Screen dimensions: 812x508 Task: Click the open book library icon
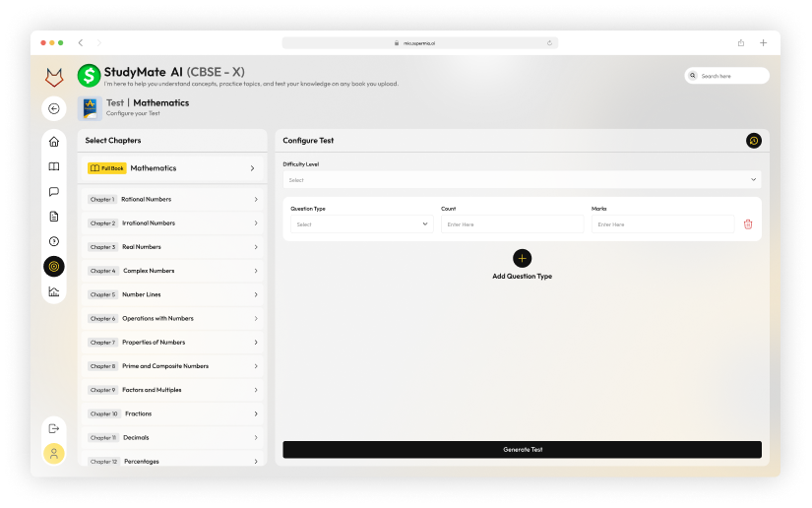point(54,166)
